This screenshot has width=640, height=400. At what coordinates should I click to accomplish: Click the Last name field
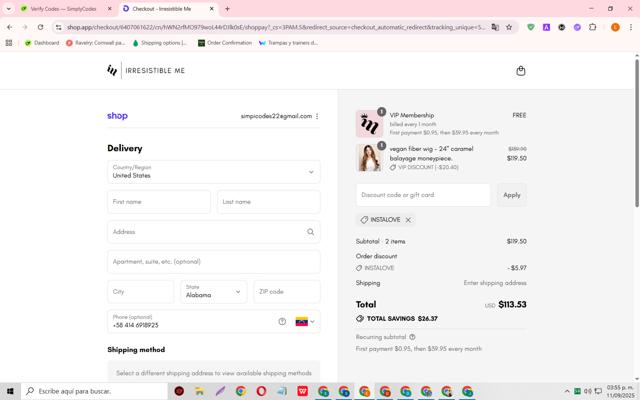(269, 202)
